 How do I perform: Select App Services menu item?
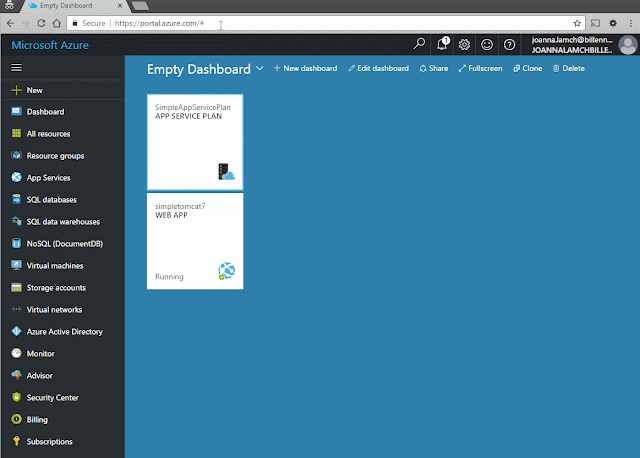tap(62, 178)
